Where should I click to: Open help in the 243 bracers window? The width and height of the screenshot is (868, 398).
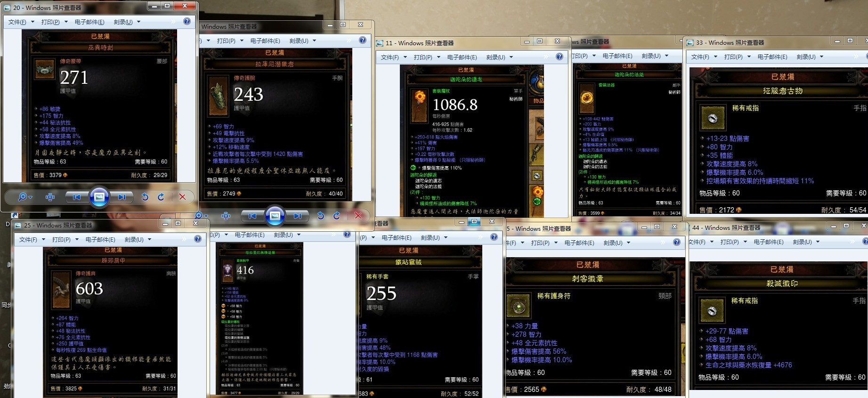363,40
